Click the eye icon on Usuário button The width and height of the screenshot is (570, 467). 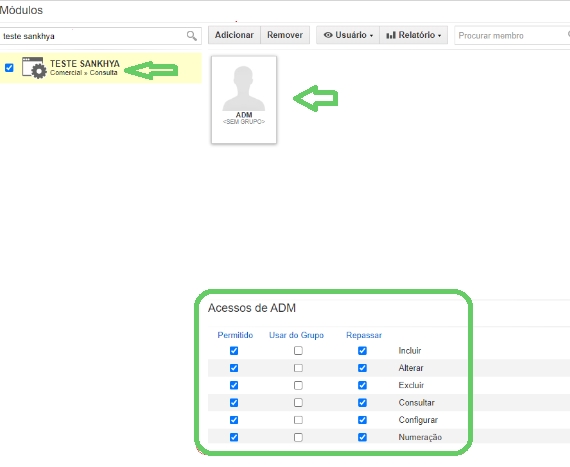(328, 35)
